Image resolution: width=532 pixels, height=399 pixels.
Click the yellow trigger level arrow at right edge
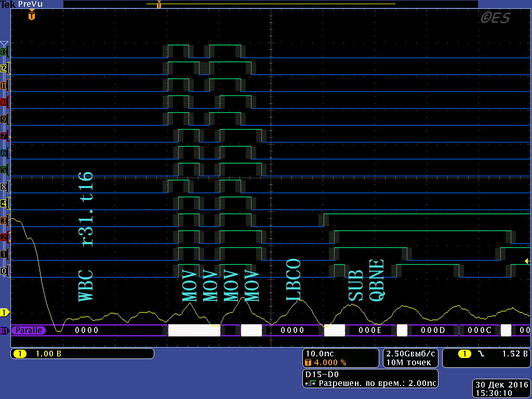click(x=527, y=261)
